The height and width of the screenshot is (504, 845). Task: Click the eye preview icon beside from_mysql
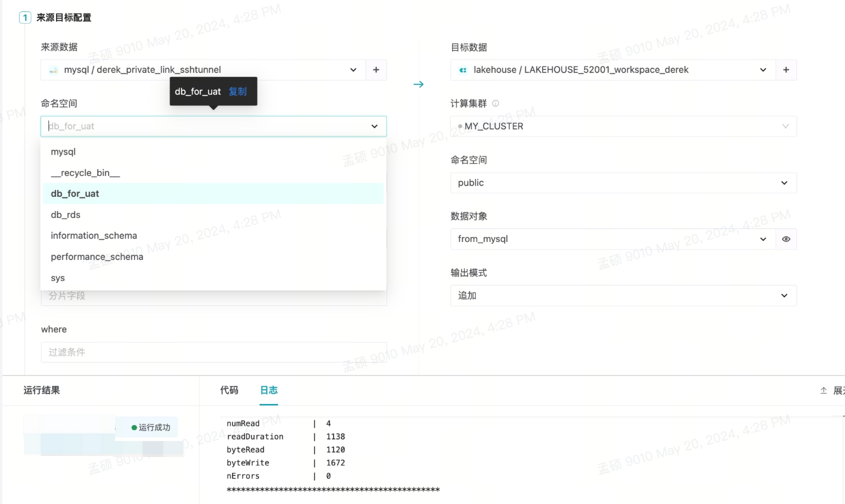[x=785, y=239]
